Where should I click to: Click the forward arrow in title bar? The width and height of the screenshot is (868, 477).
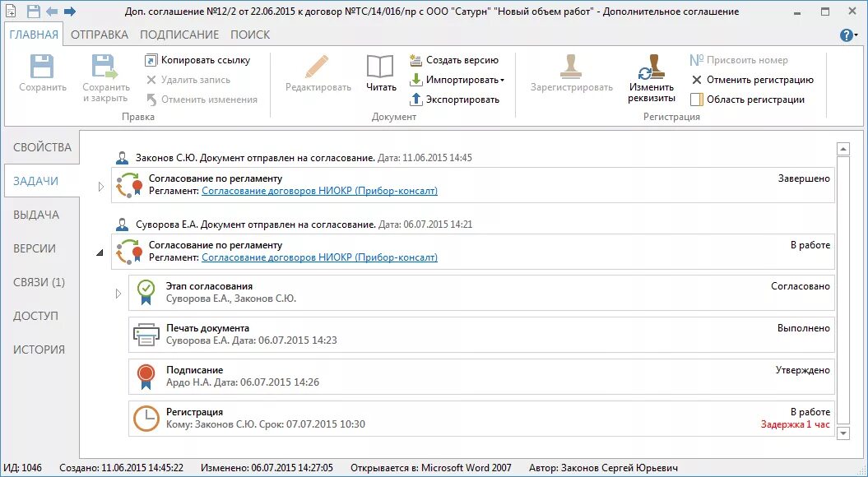[x=70, y=11]
